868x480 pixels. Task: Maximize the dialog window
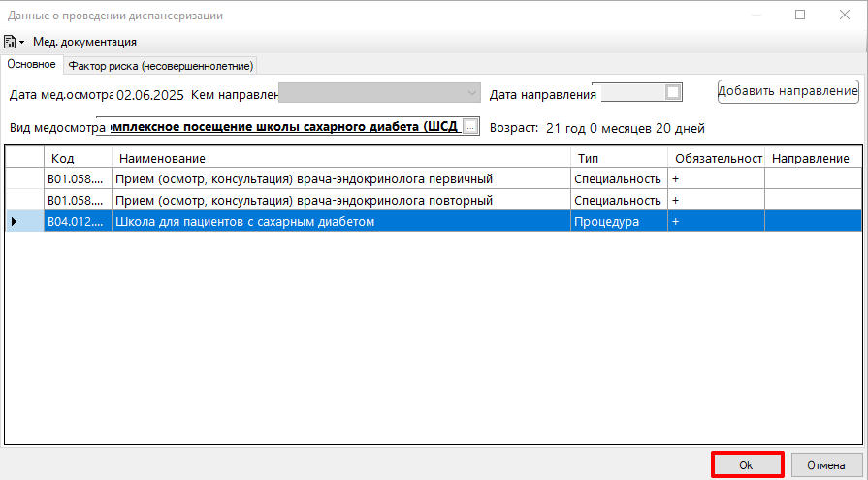pos(800,16)
